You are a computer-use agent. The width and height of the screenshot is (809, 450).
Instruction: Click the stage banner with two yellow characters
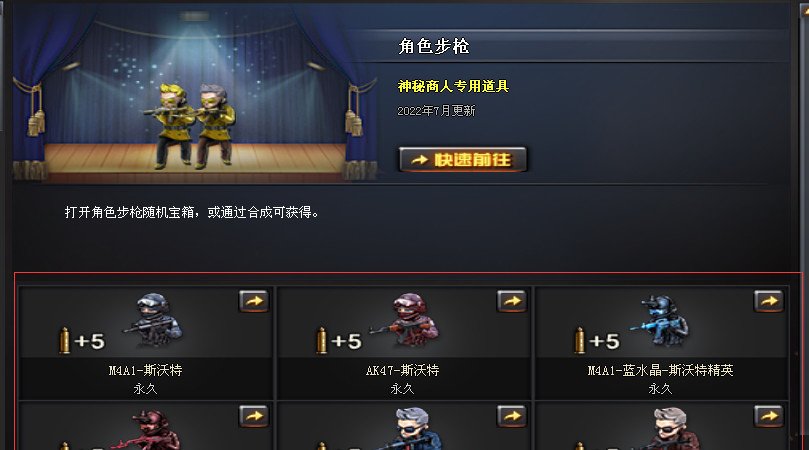coord(196,94)
